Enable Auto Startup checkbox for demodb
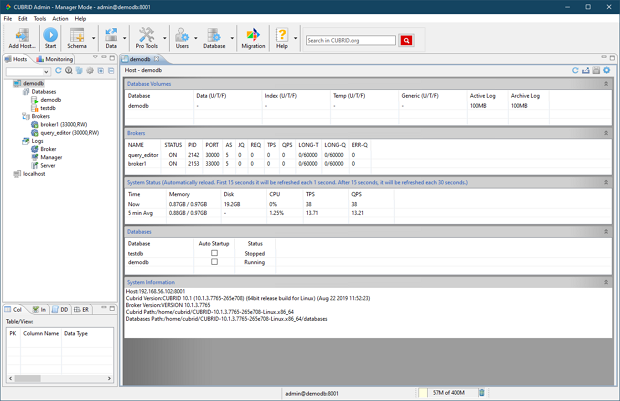Viewport: 620px width, 401px height. pos(214,262)
